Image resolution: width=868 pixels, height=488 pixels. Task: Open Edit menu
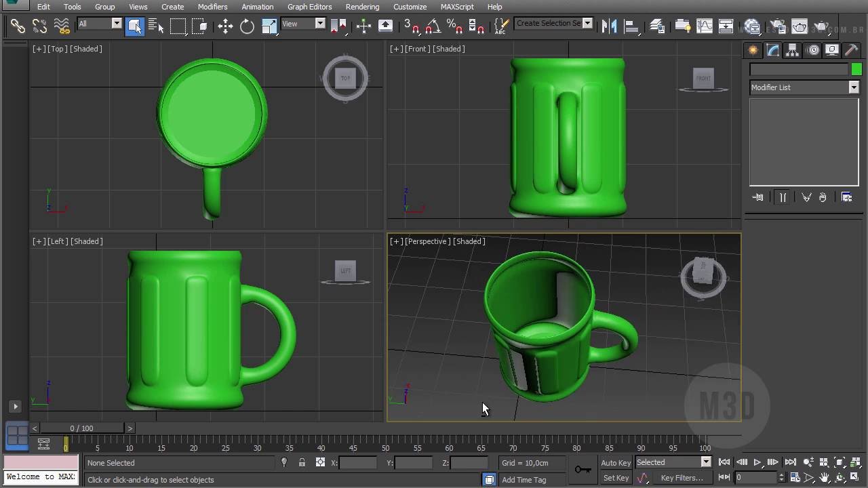coord(43,7)
